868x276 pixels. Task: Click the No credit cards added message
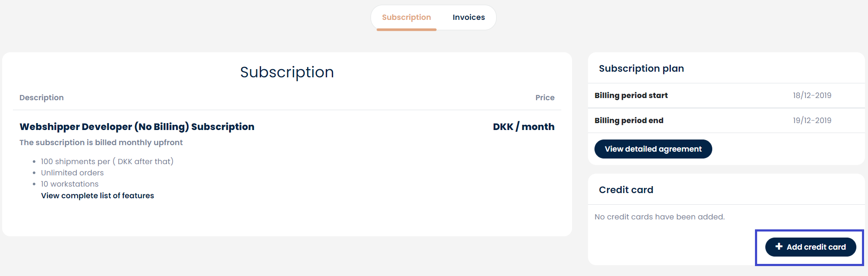tap(660, 217)
